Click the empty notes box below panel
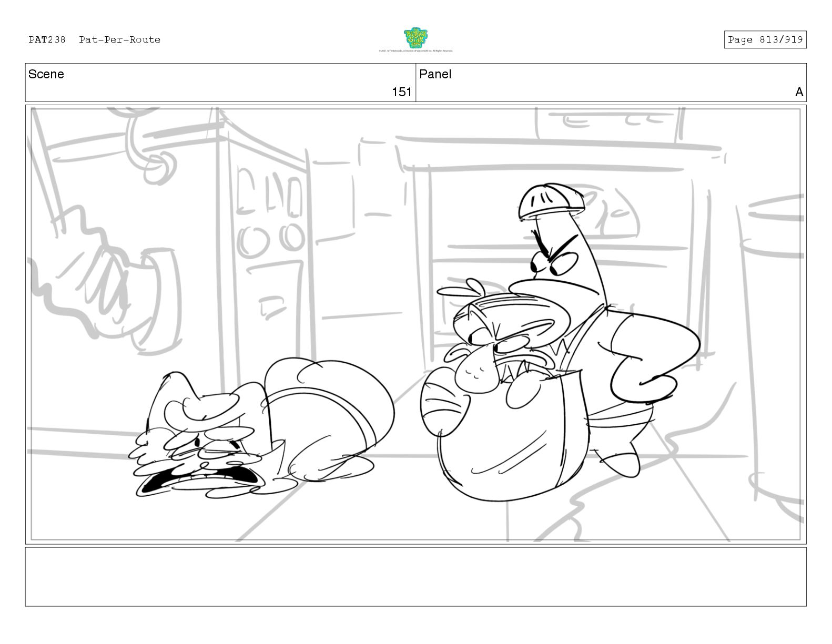 click(415, 577)
